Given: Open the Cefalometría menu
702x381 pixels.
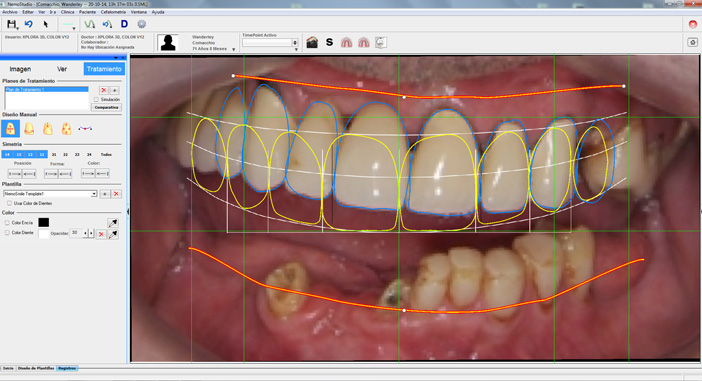Looking at the screenshot, I should (113, 12).
